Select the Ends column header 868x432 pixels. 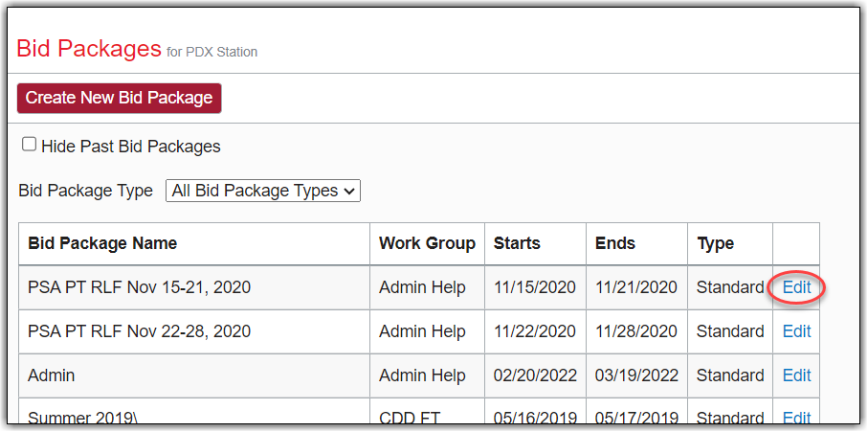pyautogui.click(x=614, y=243)
